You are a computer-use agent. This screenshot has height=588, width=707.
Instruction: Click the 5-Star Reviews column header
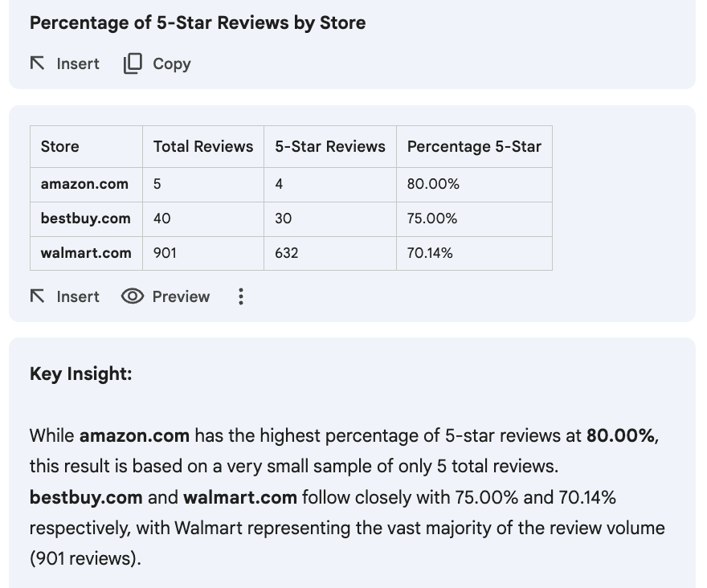tap(330, 146)
